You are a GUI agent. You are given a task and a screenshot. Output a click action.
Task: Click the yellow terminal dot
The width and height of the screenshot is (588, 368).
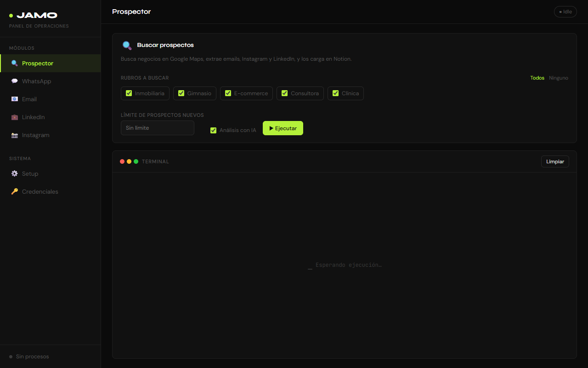pos(129,161)
